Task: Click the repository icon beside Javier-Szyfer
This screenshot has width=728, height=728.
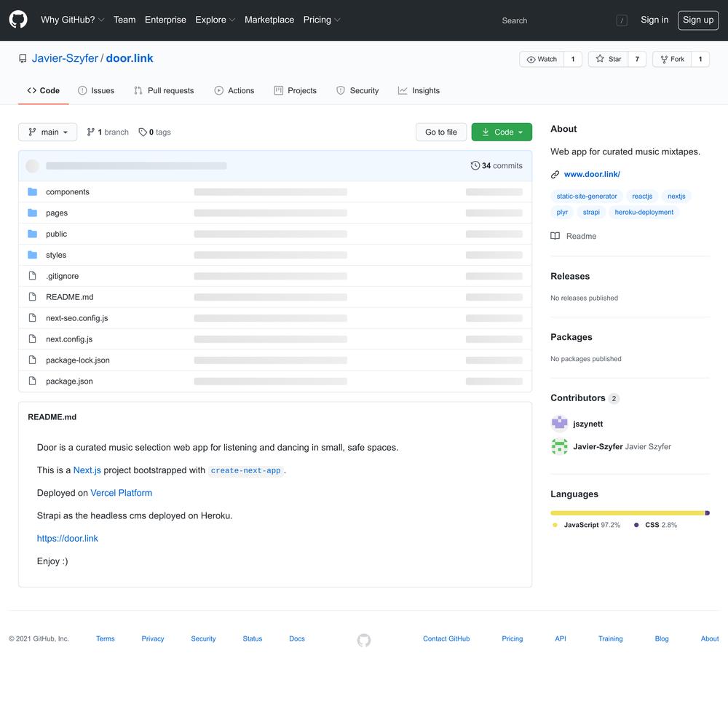Action: (x=23, y=58)
